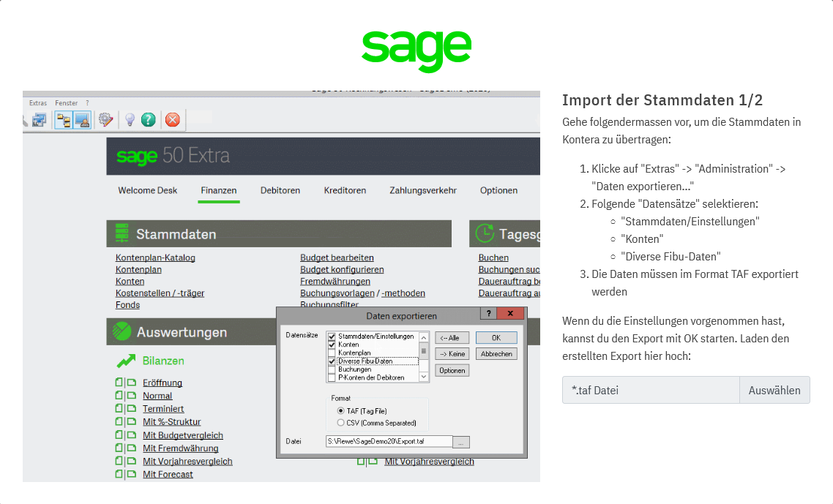Toggle the Stammdaten/Einstellungen checkbox
This screenshot has width=833, height=504.
click(332, 336)
